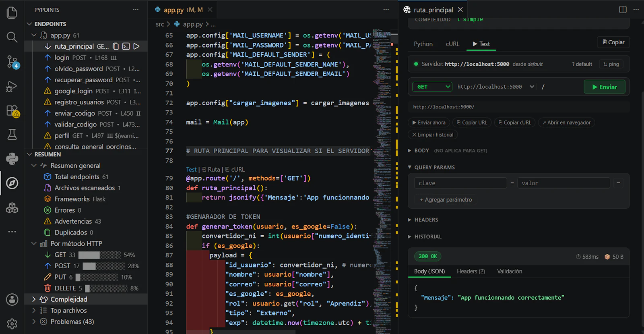Image resolution: width=644 pixels, height=334 pixels.
Task: Click the editor minimap
Action: tap(382, 181)
